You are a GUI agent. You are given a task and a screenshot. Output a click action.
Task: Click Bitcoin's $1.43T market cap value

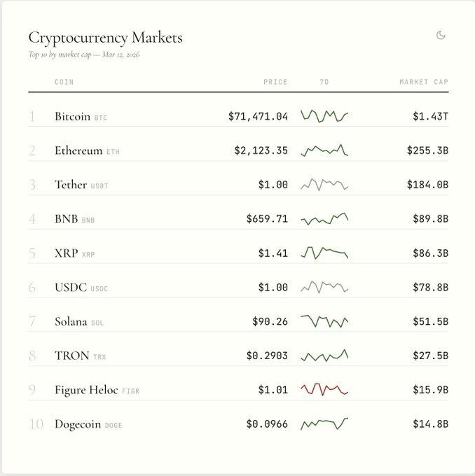pos(430,116)
